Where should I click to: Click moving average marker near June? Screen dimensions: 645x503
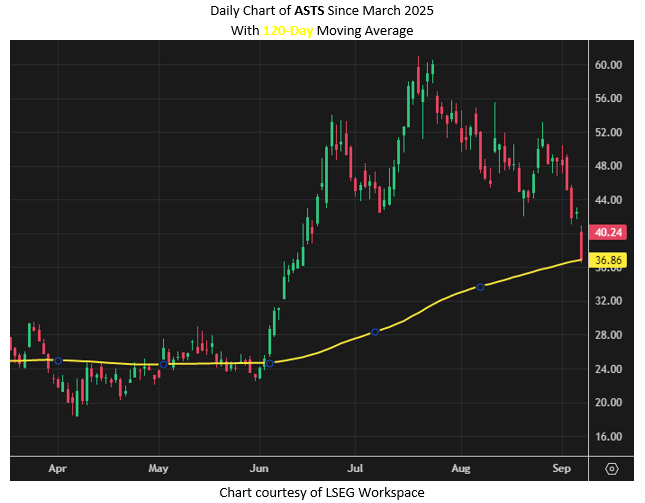click(269, 364)
